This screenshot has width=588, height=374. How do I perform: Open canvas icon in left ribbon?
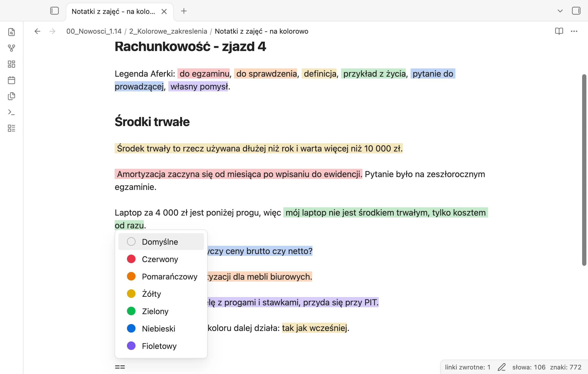(x=11, y=64)
